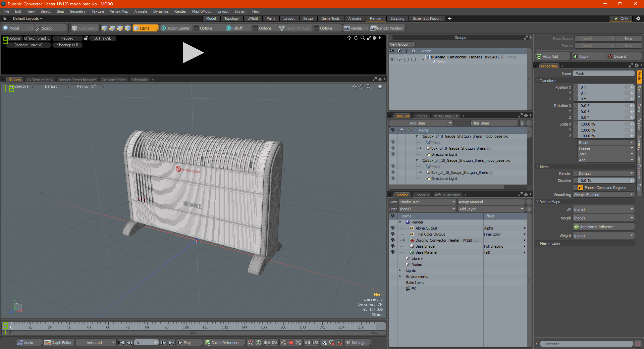Image resolution: width=644 pixels, height=349 pixels.
Task: Open 3D viewport gear settings icon
Action: click(x=380, y=87)
